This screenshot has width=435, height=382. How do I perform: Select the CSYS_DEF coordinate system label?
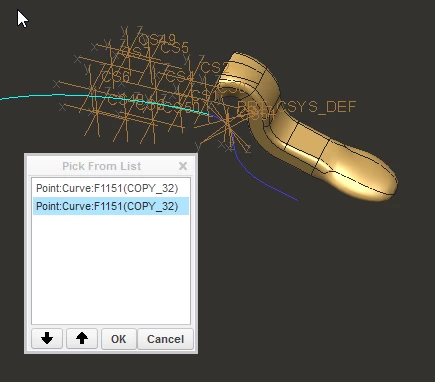click(317, 107)
